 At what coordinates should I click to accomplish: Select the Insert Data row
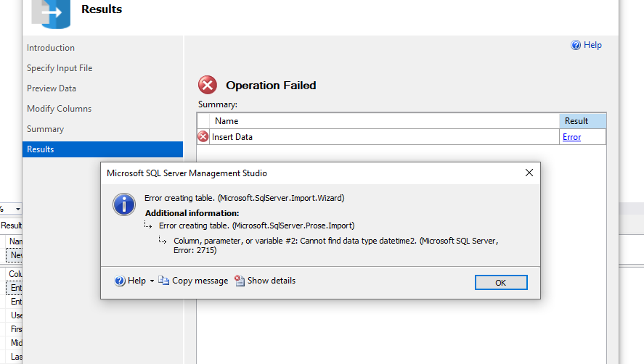pyautogui.click(x=402, y=136)
